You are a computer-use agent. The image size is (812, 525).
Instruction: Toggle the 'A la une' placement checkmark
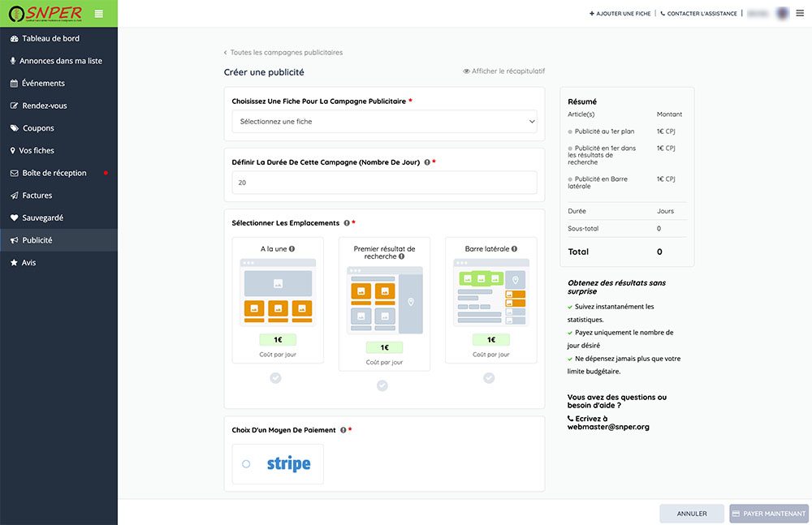275,378
